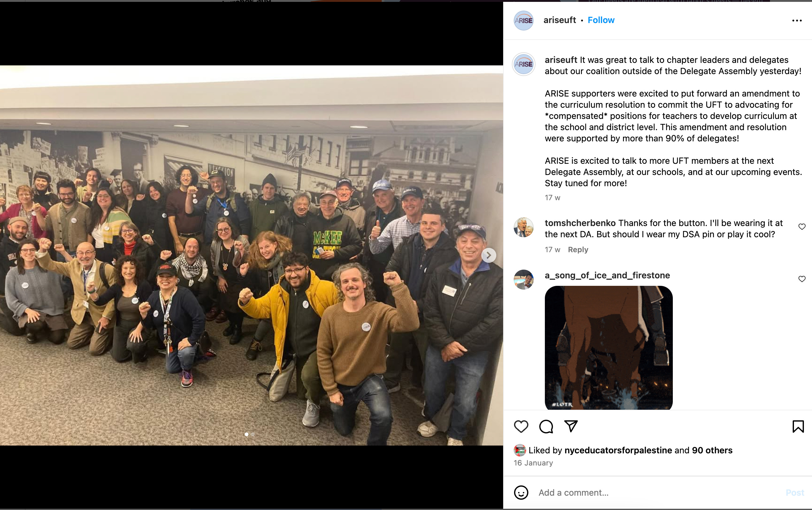Image resolution: width=812 pixels, height=510 pixels.
Task: Follow the ariseuft account
Action: tap(601, 20)
